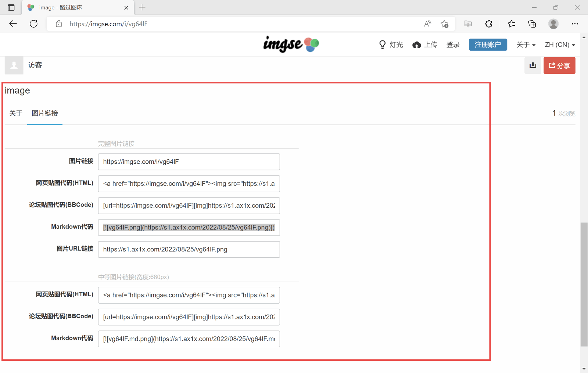Click the 注册账户 register button
Screen dimensions: 588x373
(488, 45)
